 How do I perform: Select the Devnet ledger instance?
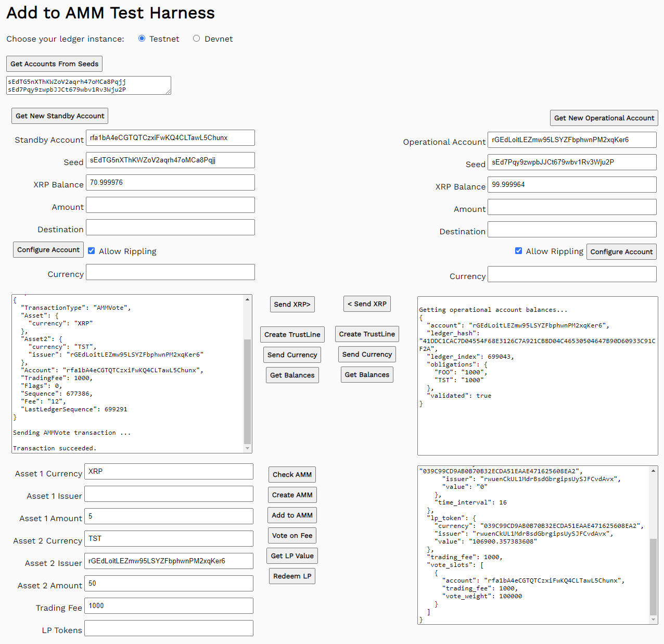tap(196, 39)
